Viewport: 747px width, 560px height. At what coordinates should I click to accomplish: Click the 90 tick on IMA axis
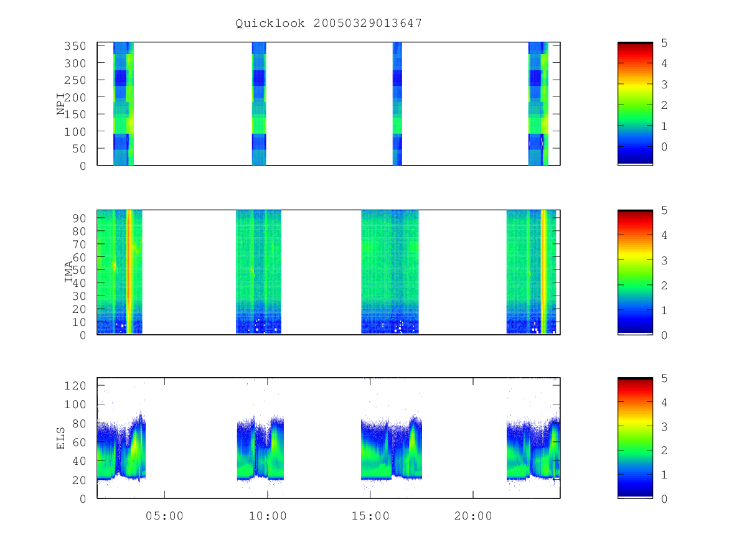pos(80,218)
